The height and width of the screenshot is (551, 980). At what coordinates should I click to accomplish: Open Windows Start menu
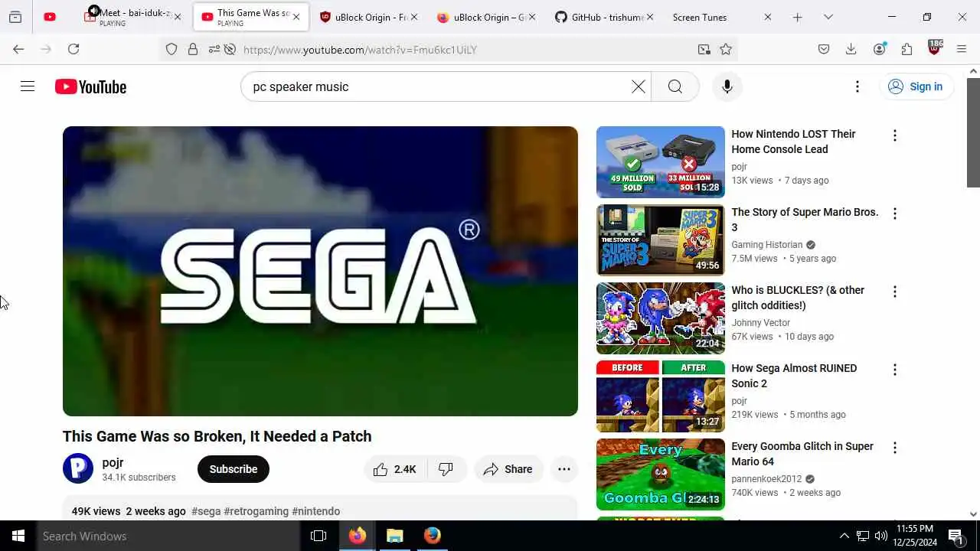coord(18,536)
